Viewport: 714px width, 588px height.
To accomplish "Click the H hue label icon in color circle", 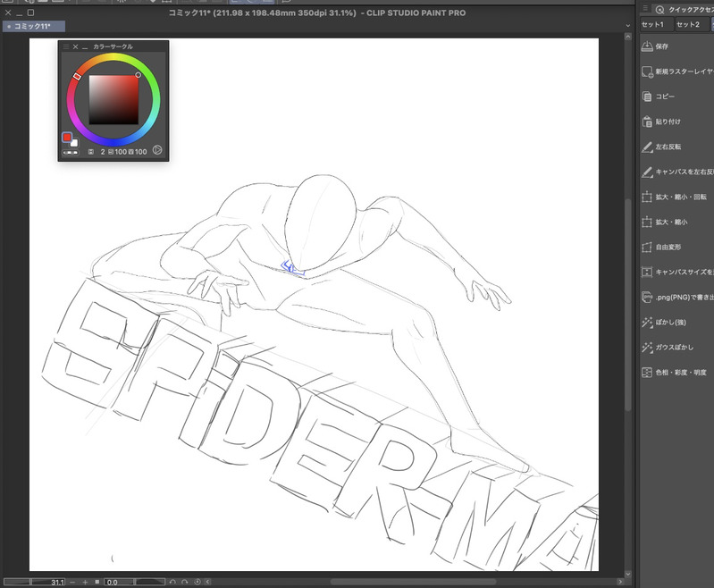I will [90, 152].
